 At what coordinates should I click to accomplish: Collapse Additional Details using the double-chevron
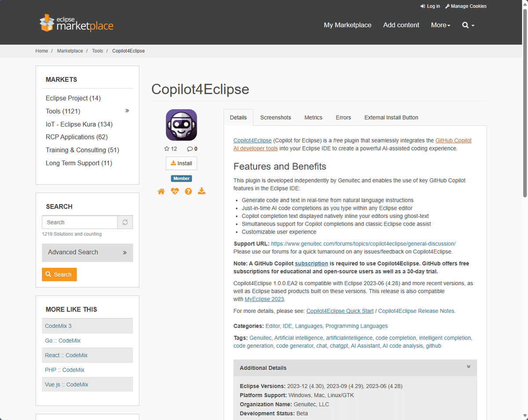coord(468,367)
